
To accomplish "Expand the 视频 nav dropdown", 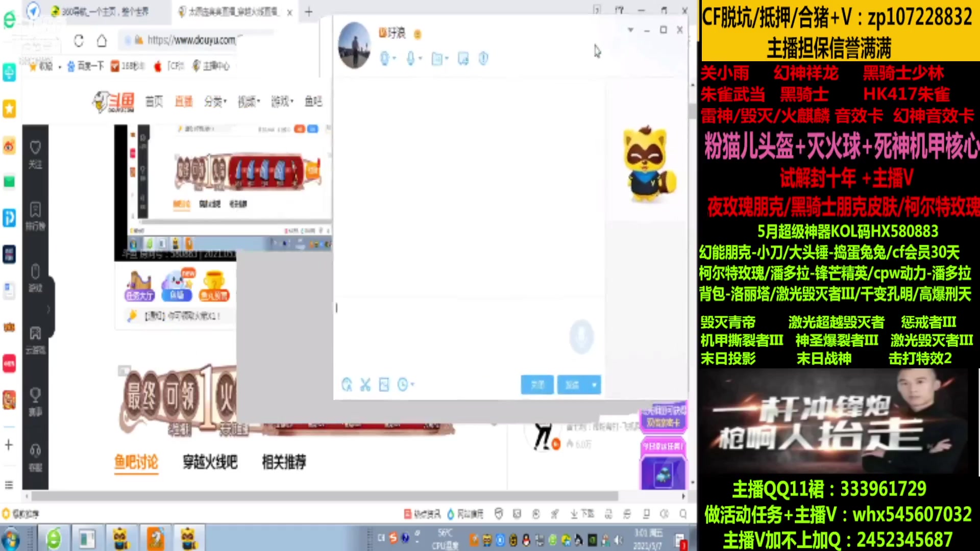I will (249, 102).
